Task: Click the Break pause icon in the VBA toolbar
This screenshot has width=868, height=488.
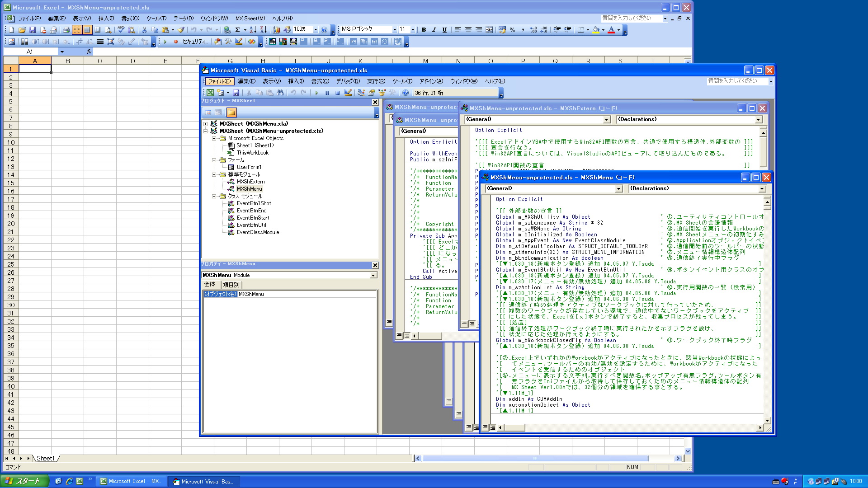Action: click(x=327, y=93)
